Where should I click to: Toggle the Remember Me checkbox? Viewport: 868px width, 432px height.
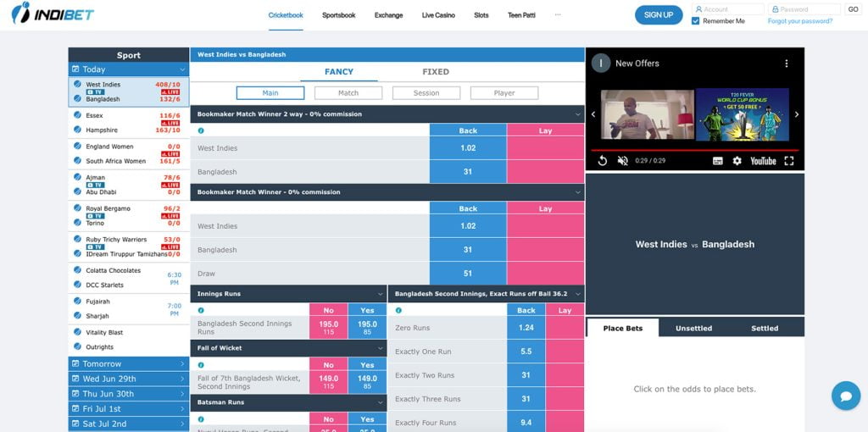point(695,21)
